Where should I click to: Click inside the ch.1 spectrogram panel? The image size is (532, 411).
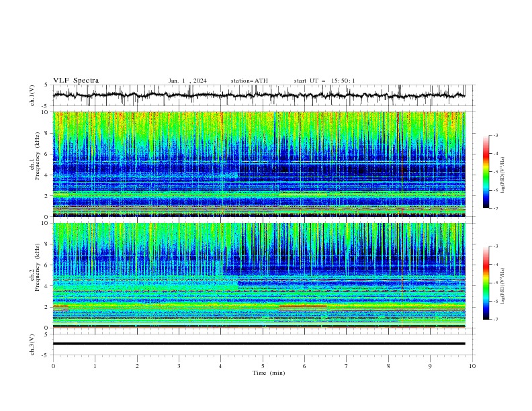[x=259, y=164]
